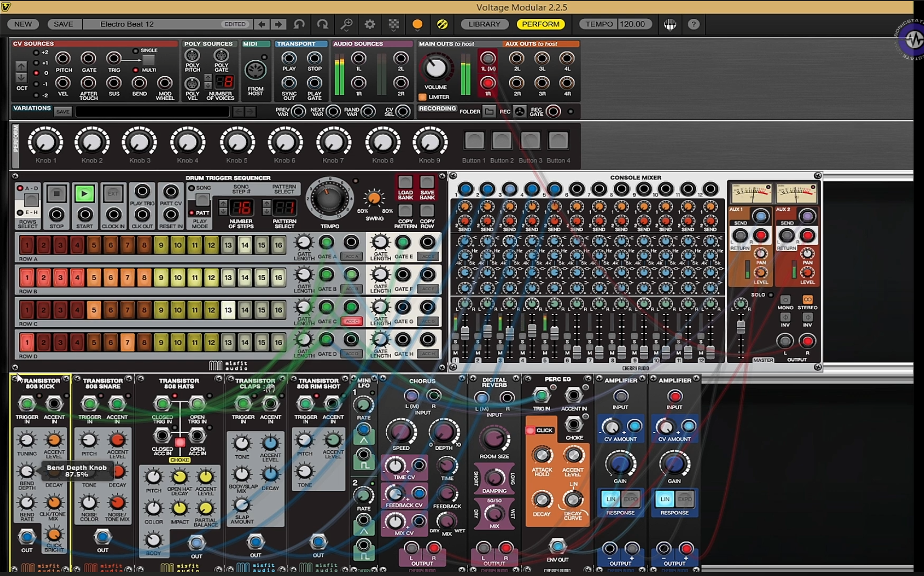Decrease pattern select down arrow

pos(267,211)
